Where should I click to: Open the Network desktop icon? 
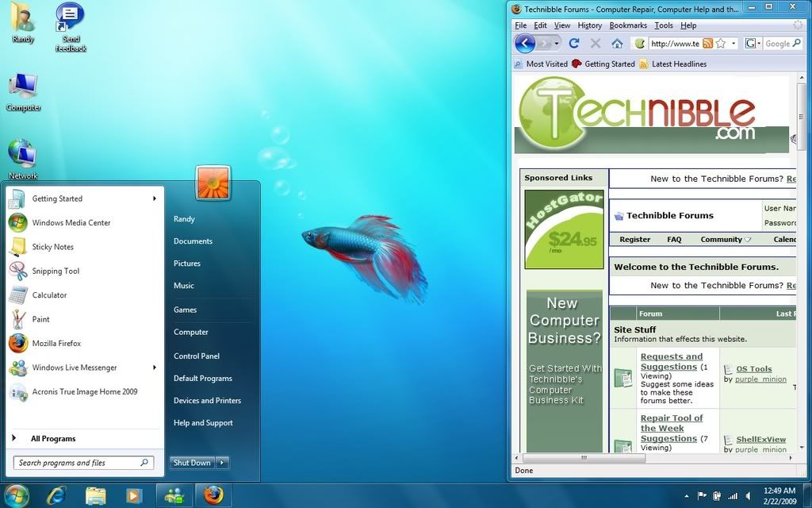pos(23,159)
